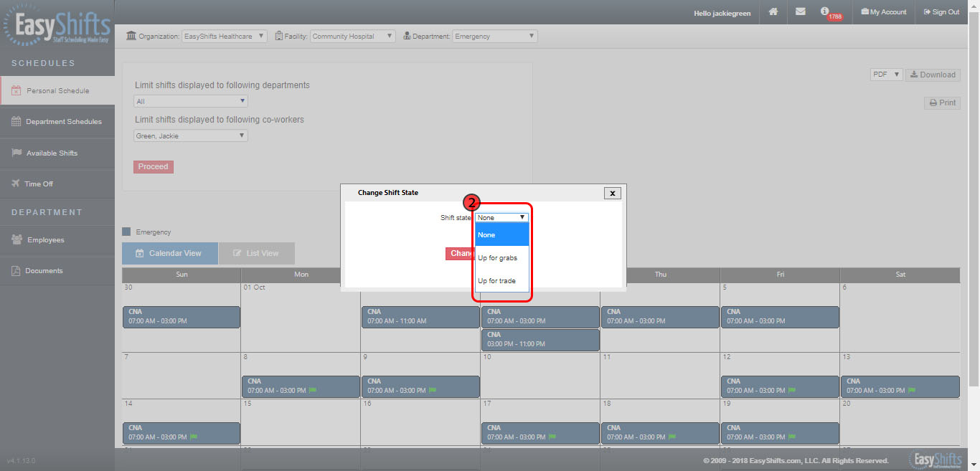Choose Up for grabs option
Screen dimensions: 980x471
click(502, 257)
